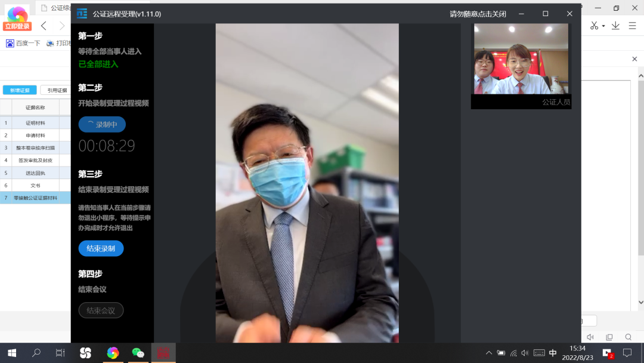Click the 打印 printer bookmark icon
The width and height of the screenshot is (644, 363).
[50, 43]
